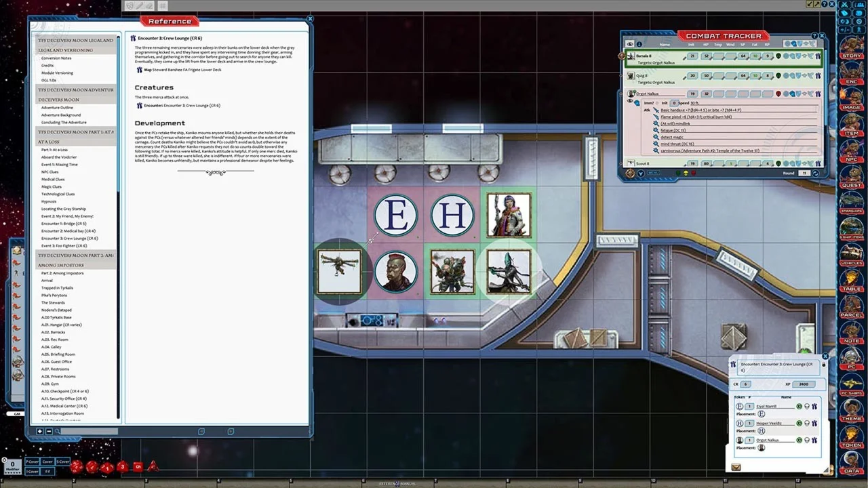Collapse the TFS Deceivers Moon Legaland section
Screen dimensions: 868x488
point(75,41)
